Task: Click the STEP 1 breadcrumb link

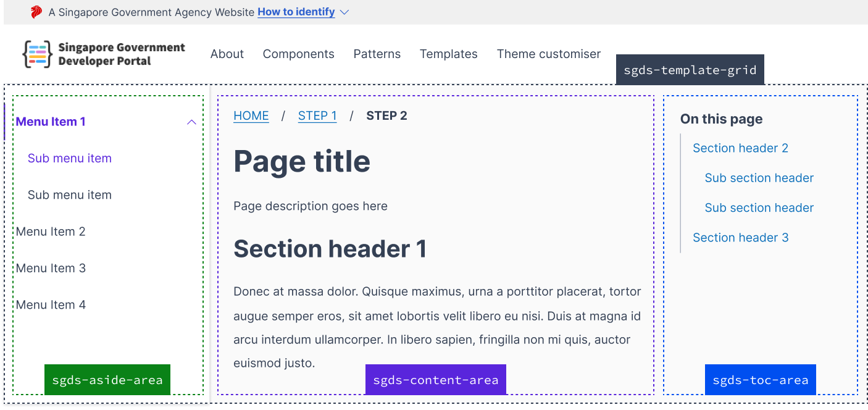Action: [x=317, y=116]
